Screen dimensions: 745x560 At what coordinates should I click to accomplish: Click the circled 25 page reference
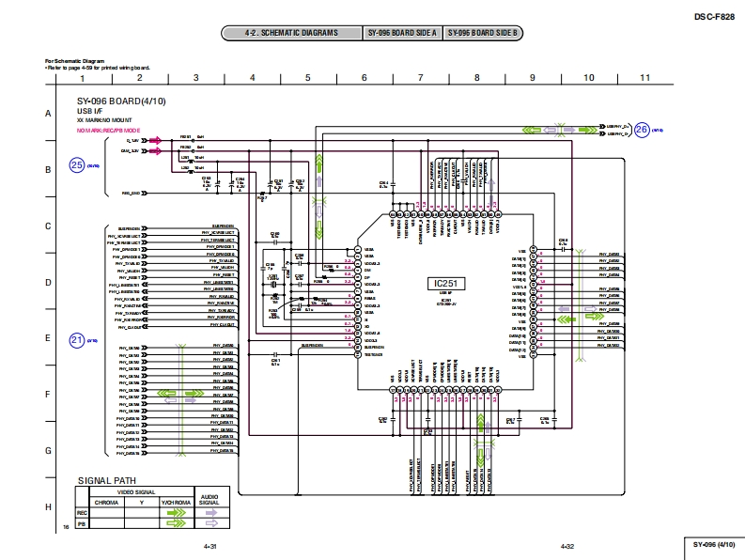[77, 164]
